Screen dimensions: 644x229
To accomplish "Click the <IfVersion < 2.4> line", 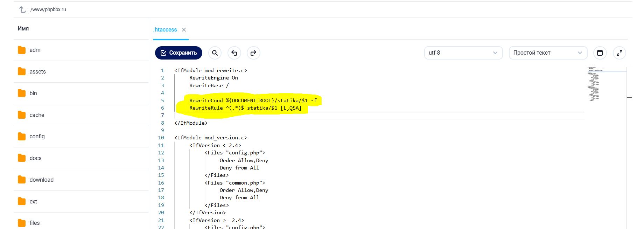I will [215, 145].
